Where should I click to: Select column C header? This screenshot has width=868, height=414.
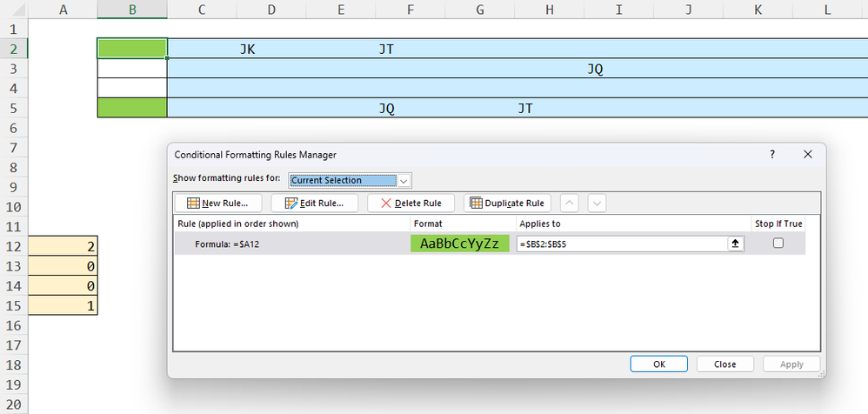(x=202, y=9)
